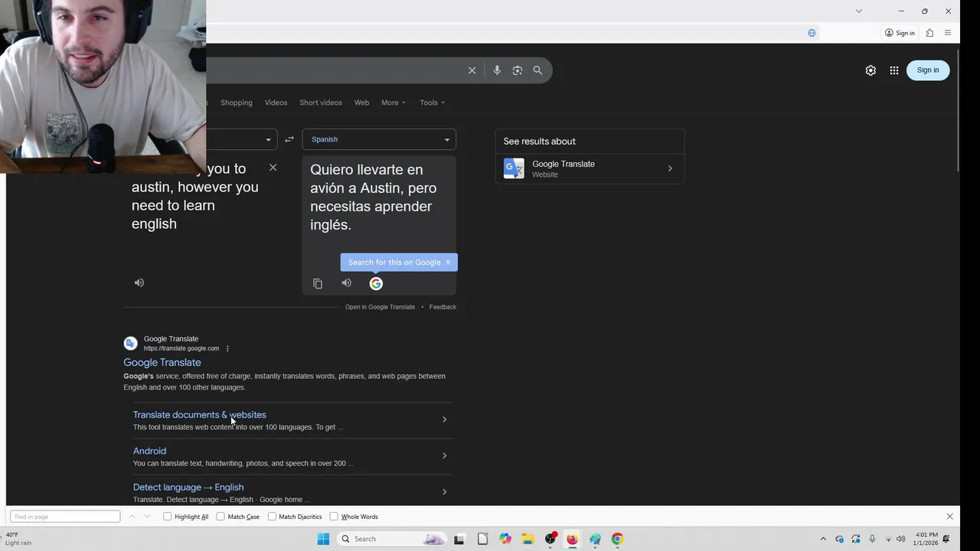Open 'Detect language → English' link
This screenshot has height=551, width=980.
[x=188, y=487]
